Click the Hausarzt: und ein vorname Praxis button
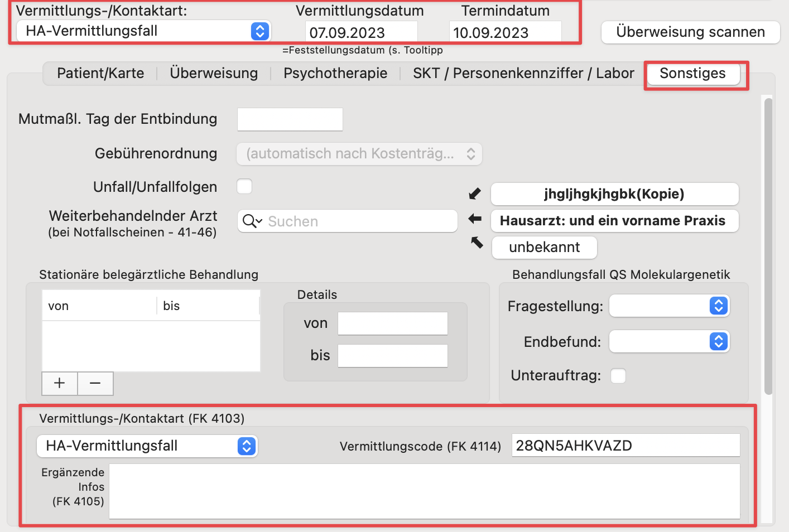789x532 pixels. point(615,221)
